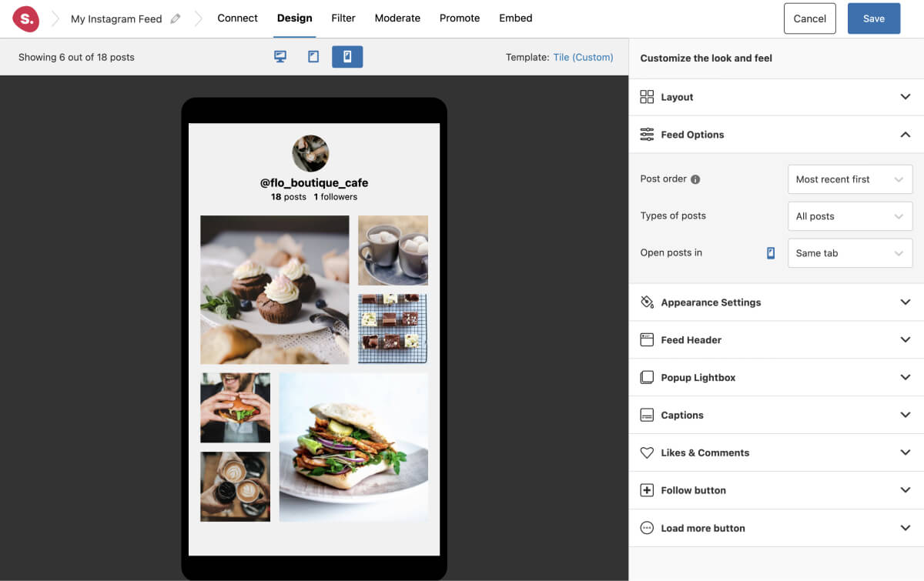Click the Load more button ellipsis icon
This screenshot has width=924, height=581.
pyautogui.click(x=647, y=528)
